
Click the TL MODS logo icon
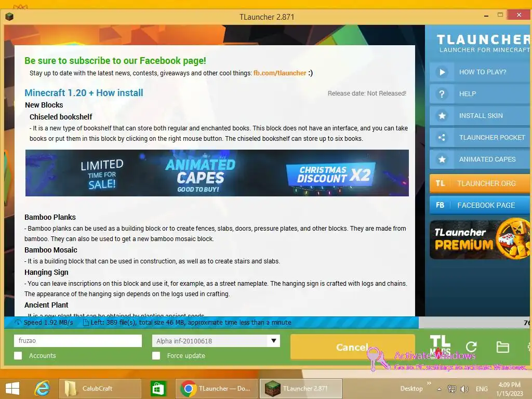pyautogui.click(x=440, y=345)
